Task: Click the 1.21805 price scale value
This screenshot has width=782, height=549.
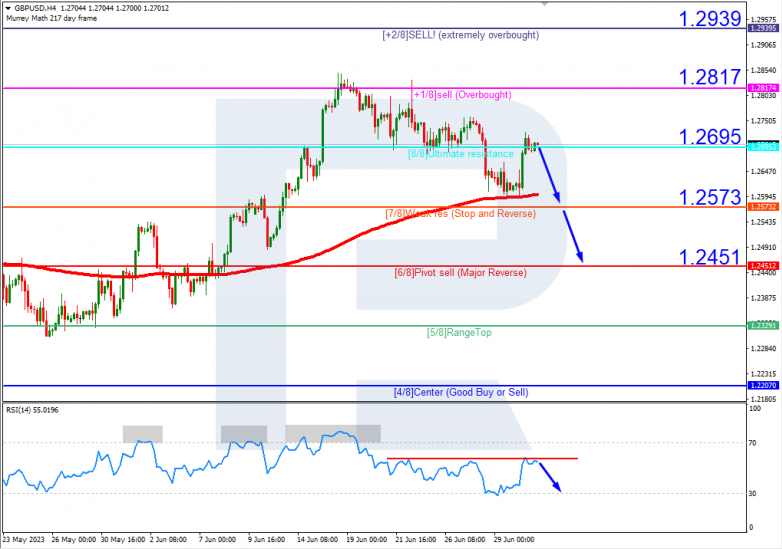Action: (764, 399)
